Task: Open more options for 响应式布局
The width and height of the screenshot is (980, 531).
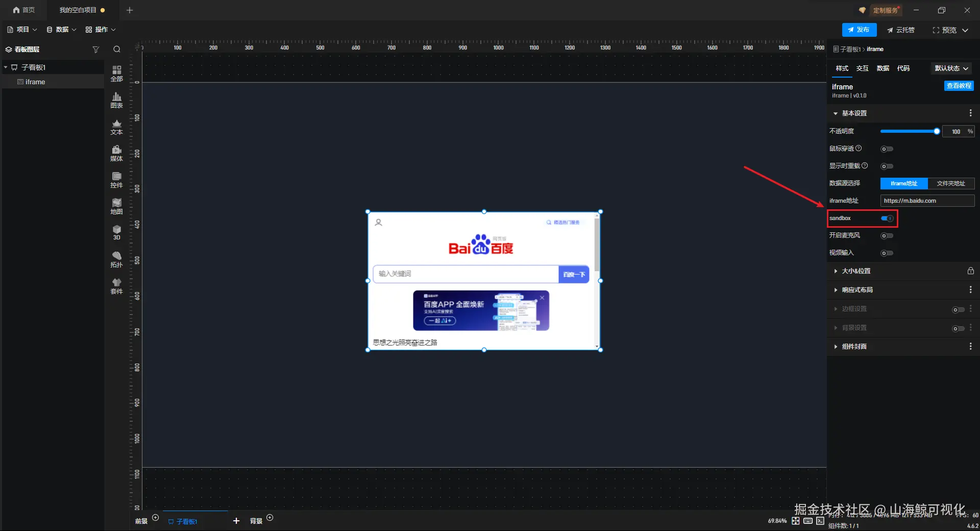Action: click(x=970, y=289)
